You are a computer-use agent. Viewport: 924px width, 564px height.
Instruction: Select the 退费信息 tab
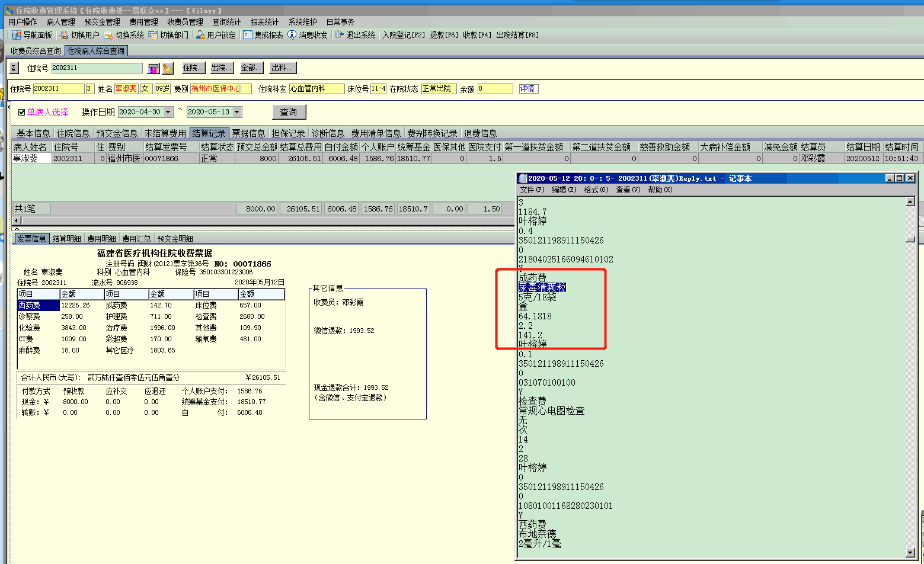(x=480, y=133)
